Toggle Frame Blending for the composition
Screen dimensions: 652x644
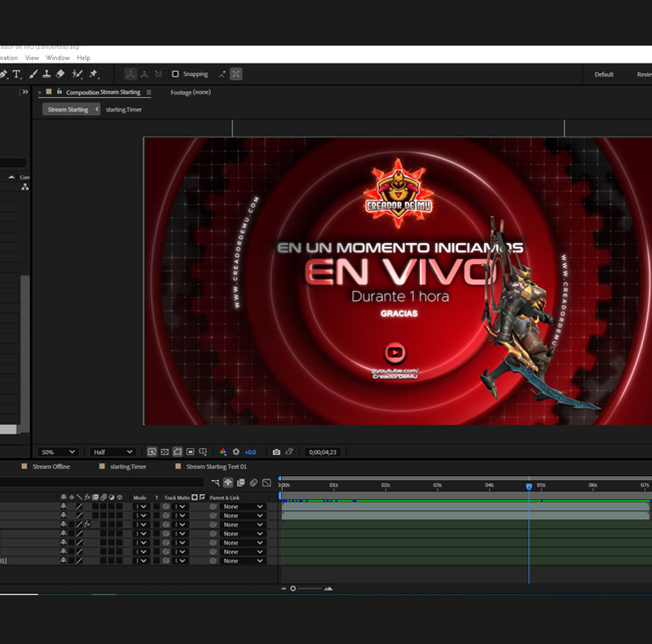pyautogui.click(x=240, y=483)
